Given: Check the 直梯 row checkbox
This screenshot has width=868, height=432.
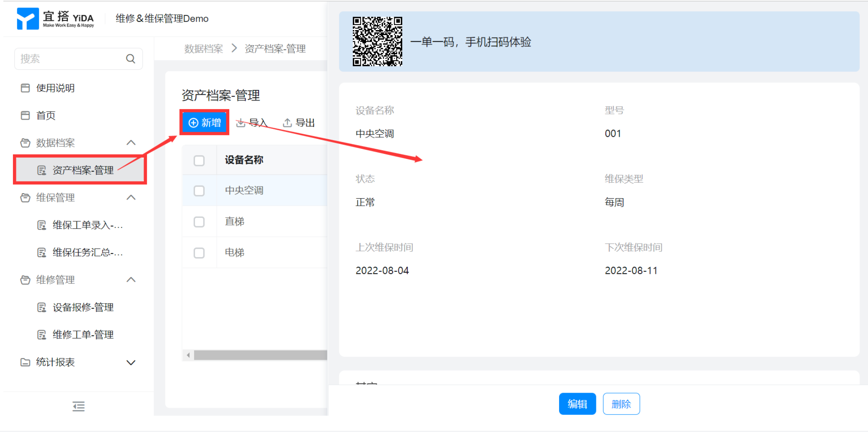Looking at the screenshot, I should click(x=199, y=222).
